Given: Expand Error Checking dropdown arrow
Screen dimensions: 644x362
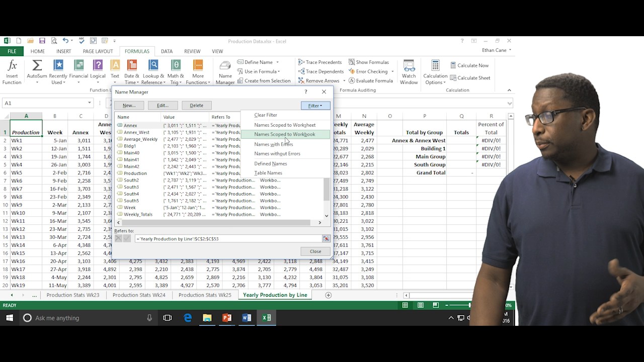Looking at the screenshot, I should (x=392, y=71).
